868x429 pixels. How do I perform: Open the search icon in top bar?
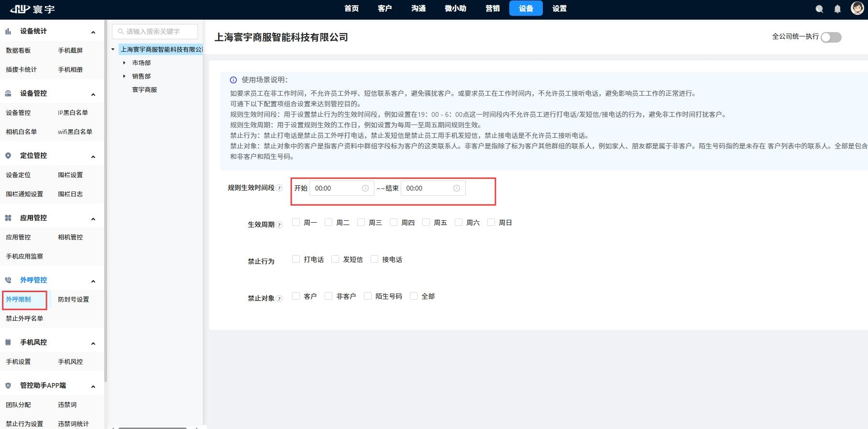pos(819,9)
